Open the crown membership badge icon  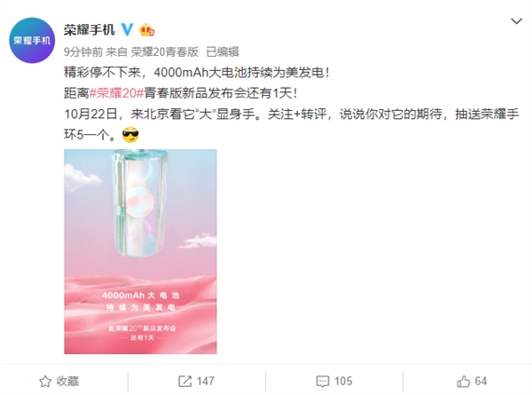click(x=146, y=30)
